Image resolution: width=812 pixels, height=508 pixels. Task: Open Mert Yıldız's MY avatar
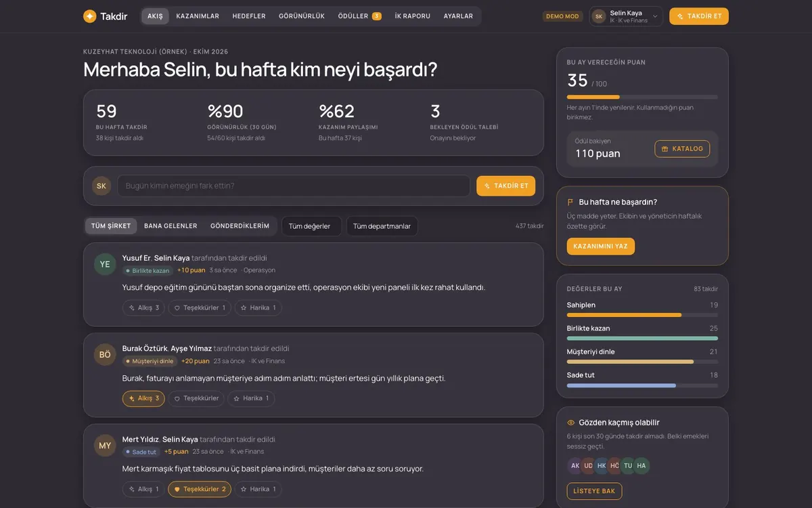click(105, 446)
